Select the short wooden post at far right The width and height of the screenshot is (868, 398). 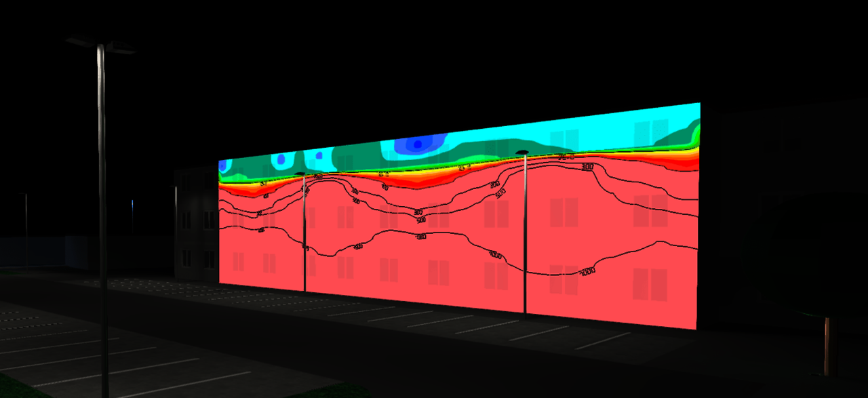(x=827, y=346)
